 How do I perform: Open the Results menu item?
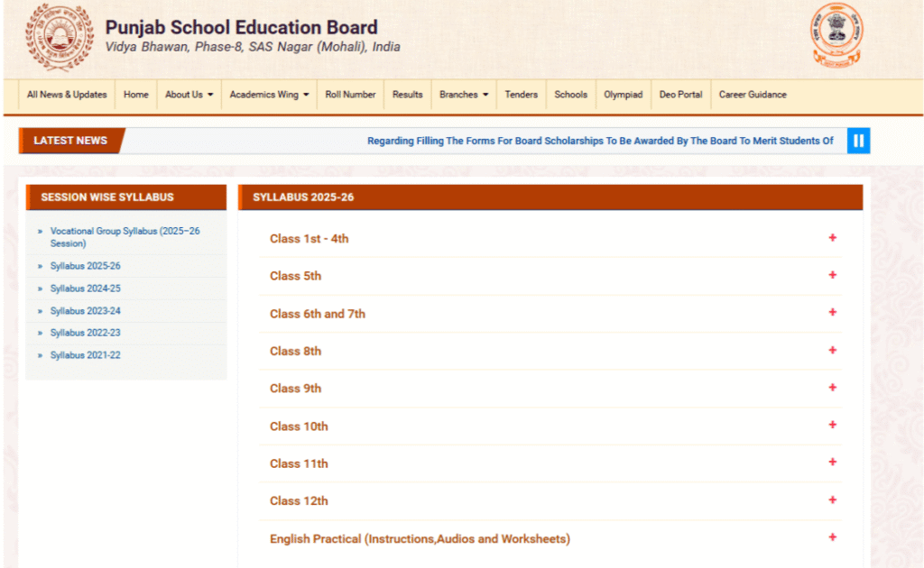click(x=407, y=95)
